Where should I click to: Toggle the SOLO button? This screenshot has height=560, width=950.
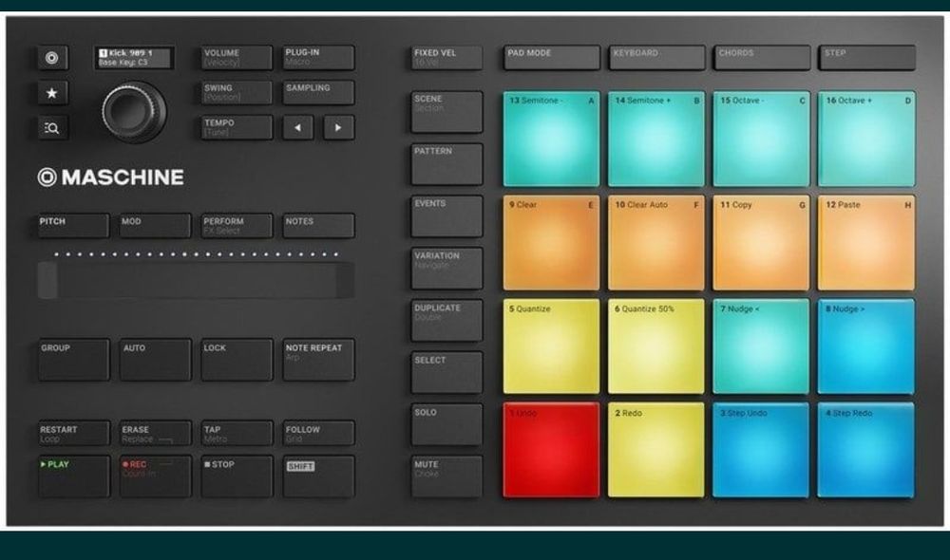coord(446,425)
